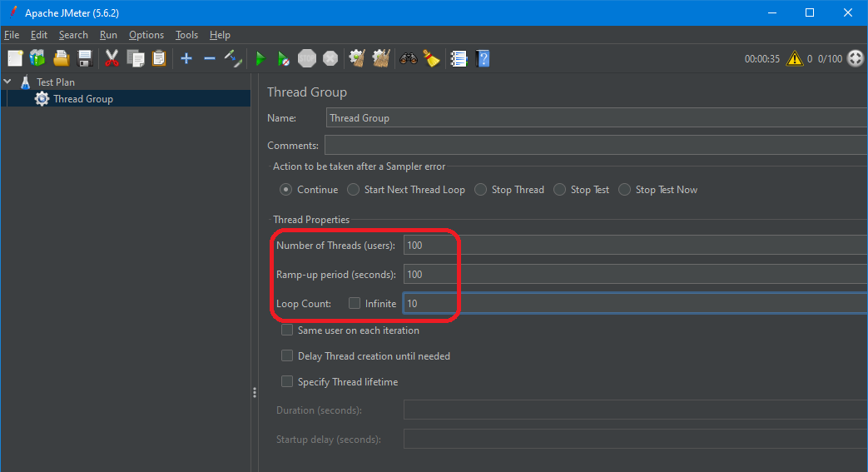Click the yellow warning triangle log indicator
This screenshot has width=868, height=472.
tap(795, 58)
